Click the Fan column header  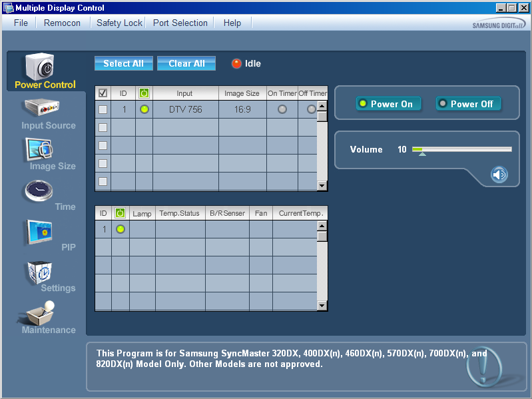(x=261, y=213)
